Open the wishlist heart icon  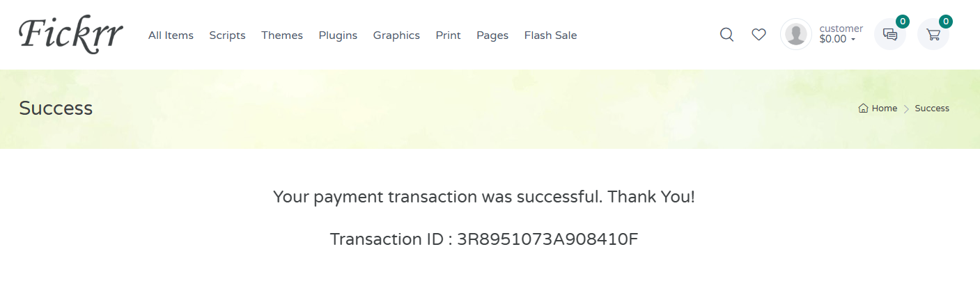(759, 35)
